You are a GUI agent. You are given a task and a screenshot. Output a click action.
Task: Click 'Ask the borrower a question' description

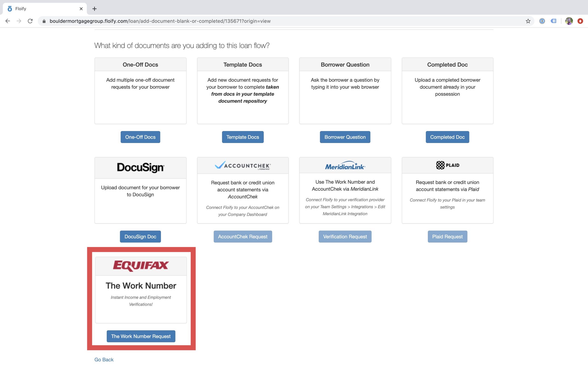pyautogui.click(x=345, y=83)
